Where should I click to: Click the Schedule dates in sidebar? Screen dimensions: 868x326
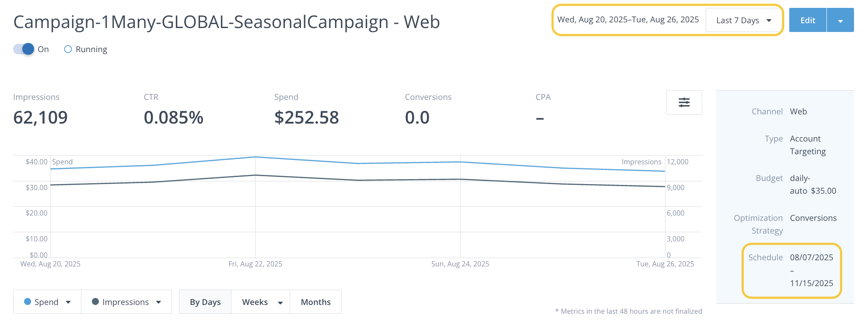coord(811,270)
